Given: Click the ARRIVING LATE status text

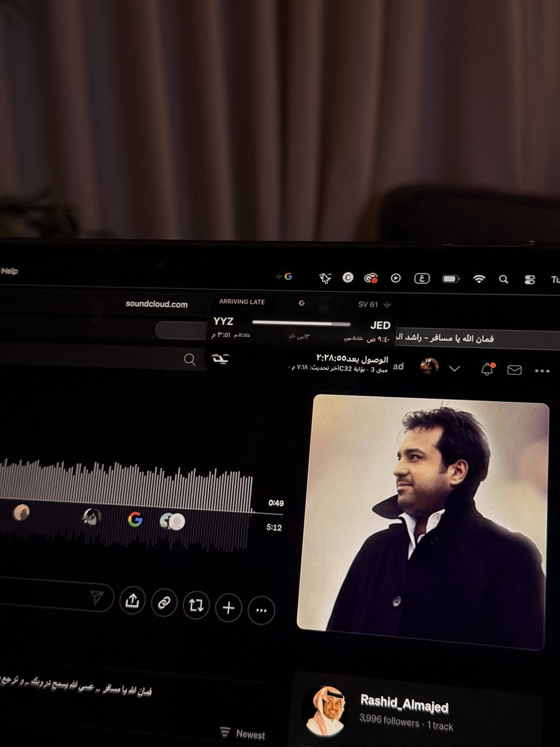Looking at the screenshot, I should tap(242, 302).
